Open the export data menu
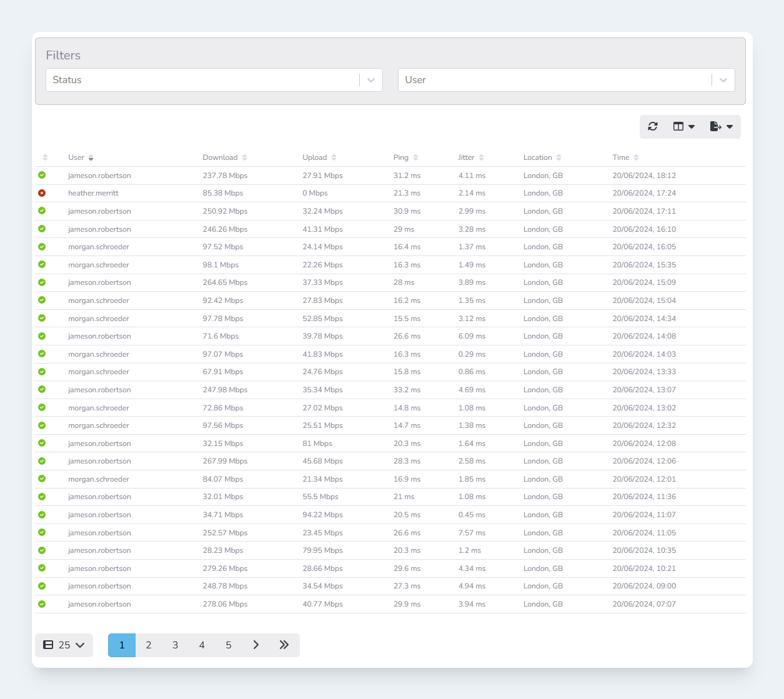This screenshot has width=784, height=699. coord(721,126)
